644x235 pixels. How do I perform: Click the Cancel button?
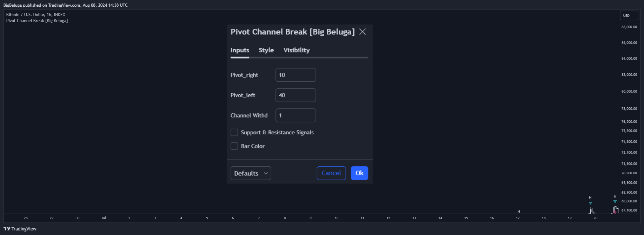click(331, 173)
